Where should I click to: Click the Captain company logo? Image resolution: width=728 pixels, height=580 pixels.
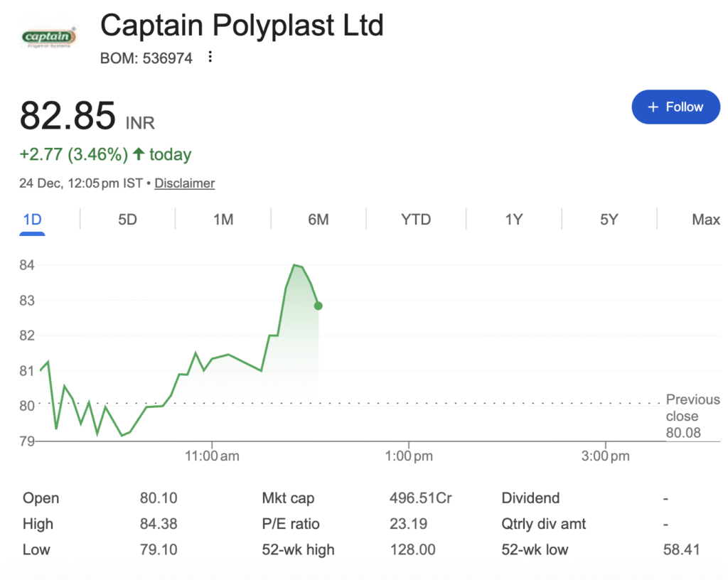click(x=48, y=36)
